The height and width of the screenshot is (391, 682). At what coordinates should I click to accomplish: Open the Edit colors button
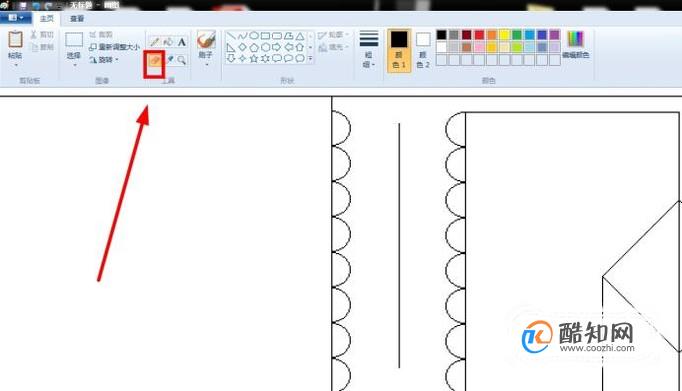[x=575, y=45]
